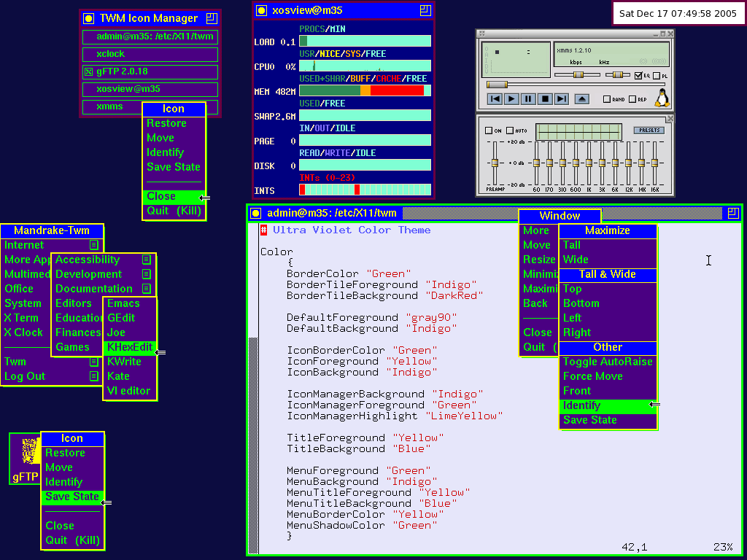This screenshot has width=747, height=560.
Task: Start playback with the xmms Play button
Action: point(511,98)
